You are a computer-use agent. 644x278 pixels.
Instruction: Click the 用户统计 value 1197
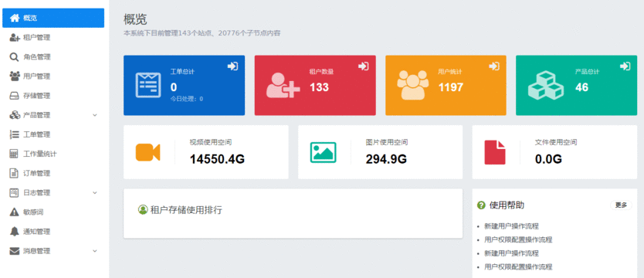pos(450,87)
